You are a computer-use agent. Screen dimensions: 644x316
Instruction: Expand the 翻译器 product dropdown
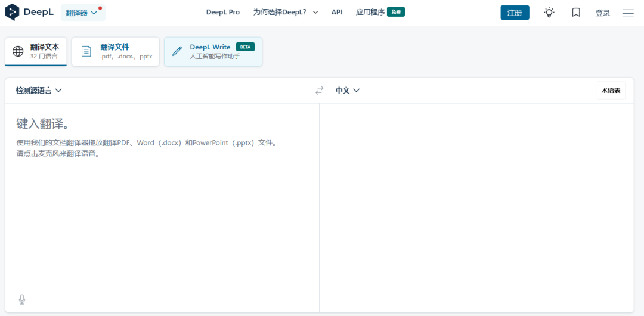click(82, 13)
